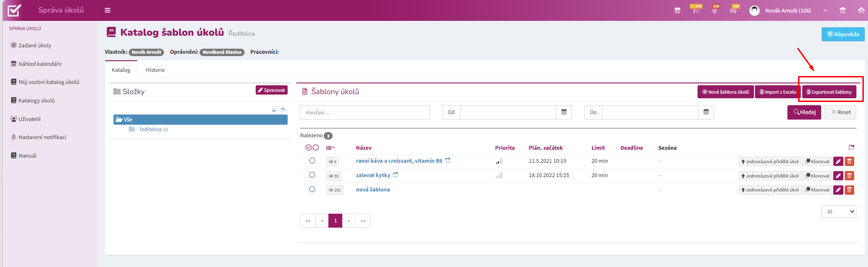Screen dimensions: 868x267
Task: Clone the ranní káva template
Action: [817, 161]
